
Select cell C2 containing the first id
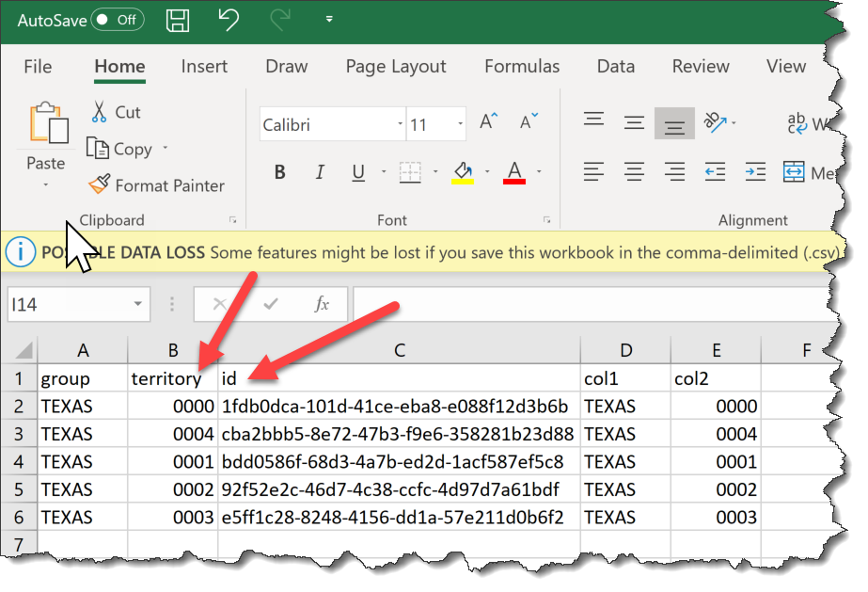(x=399, y=407)
